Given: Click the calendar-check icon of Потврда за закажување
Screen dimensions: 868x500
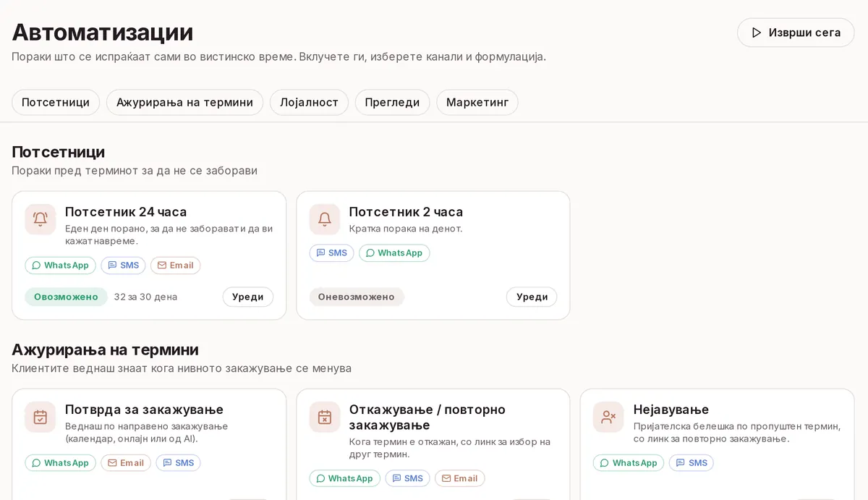Looking at the screenshot, I should [41, 417].
